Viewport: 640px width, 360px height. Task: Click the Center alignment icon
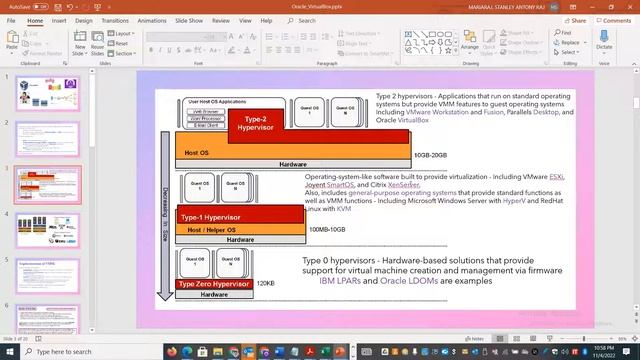point(278,50)
